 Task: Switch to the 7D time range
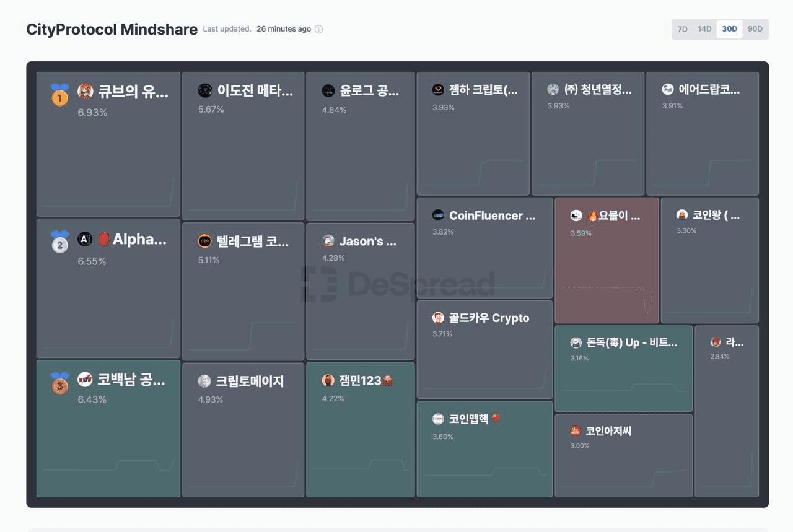click(x=682, y=29)
